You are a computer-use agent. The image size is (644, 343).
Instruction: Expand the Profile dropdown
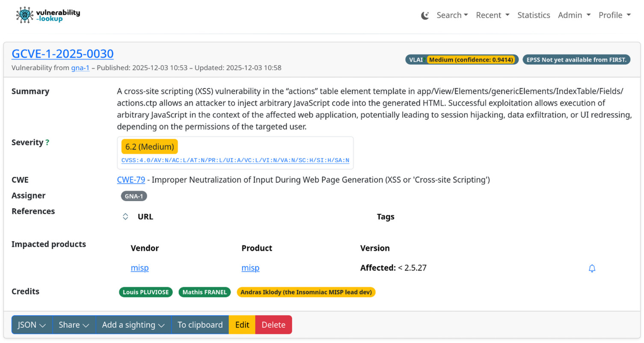[x=614, y=15]
